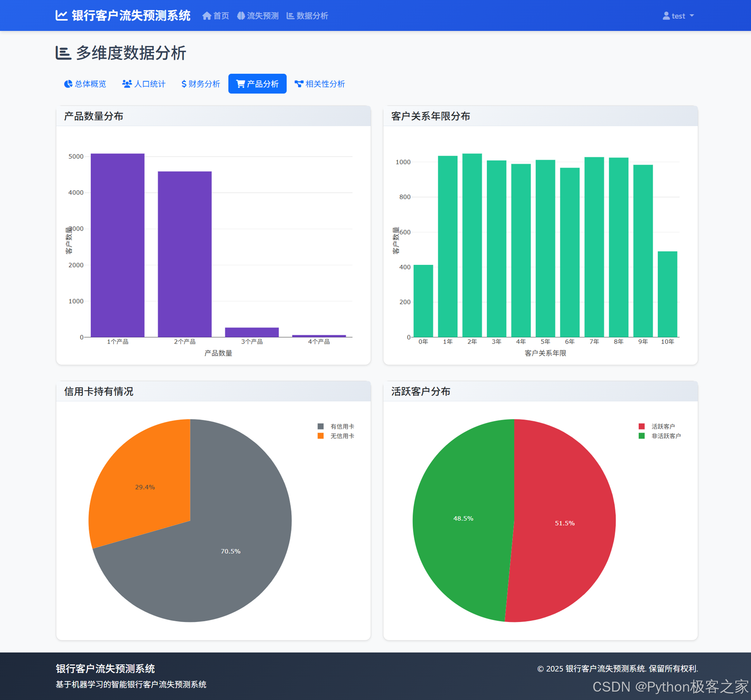Click the home icon beside 首页

207,16
